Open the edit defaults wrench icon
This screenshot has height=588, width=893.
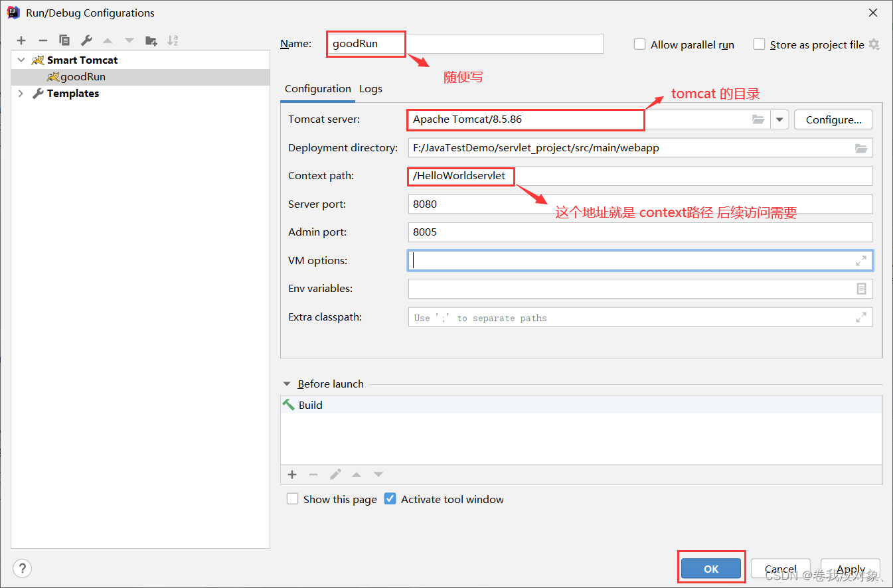pyautogui.click(x=86, y=40)
